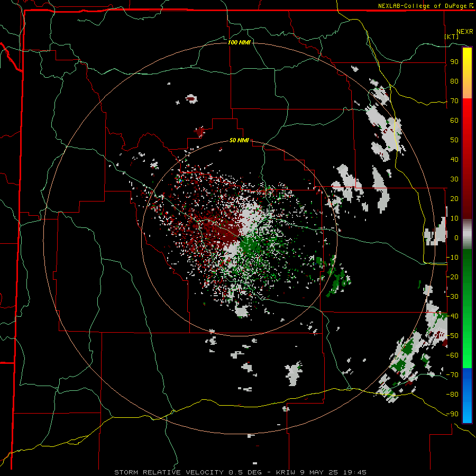
Task: Click the positive 30 scale label
Action: click(454, 179)
